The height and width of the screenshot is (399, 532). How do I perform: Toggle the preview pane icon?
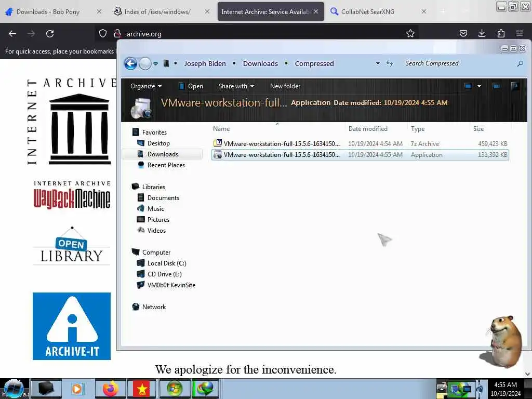coord(496,86)
